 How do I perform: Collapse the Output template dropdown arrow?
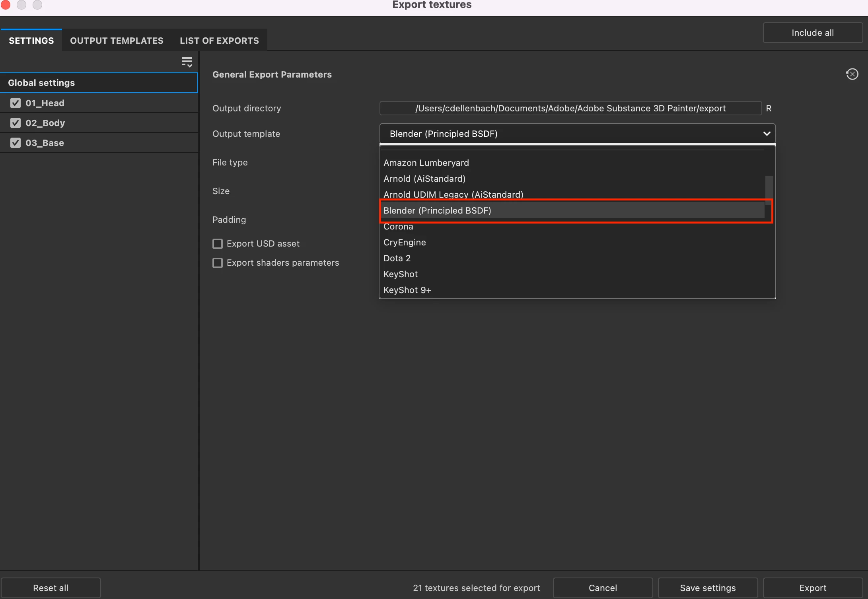pyautogui.click(x=767, y=134)
